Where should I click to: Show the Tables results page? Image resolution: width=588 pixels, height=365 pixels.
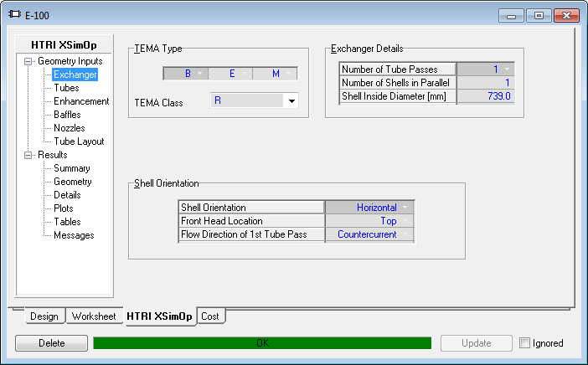(67, 222)
